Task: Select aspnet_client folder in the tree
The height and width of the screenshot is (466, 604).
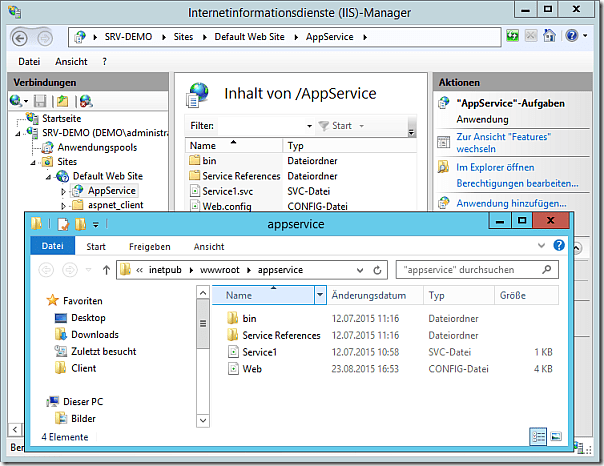Action: coord(116,205)
